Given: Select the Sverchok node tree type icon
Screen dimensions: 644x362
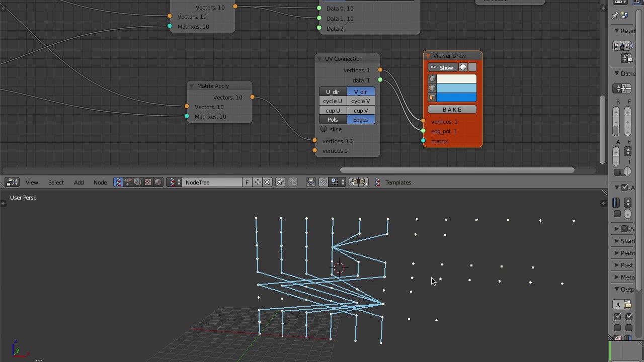Looking at the screenshot, I should pyautogui.click(x=118, y=183).
